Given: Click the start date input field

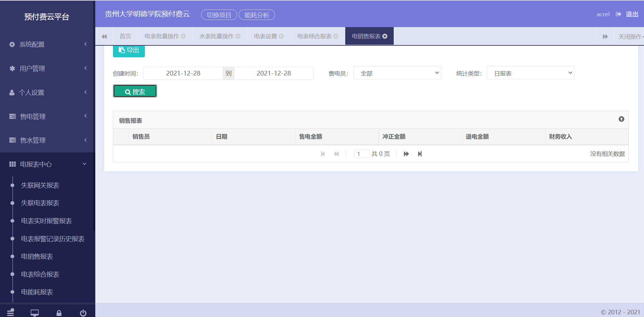Looking at the screenshot, I should point(183,73).
